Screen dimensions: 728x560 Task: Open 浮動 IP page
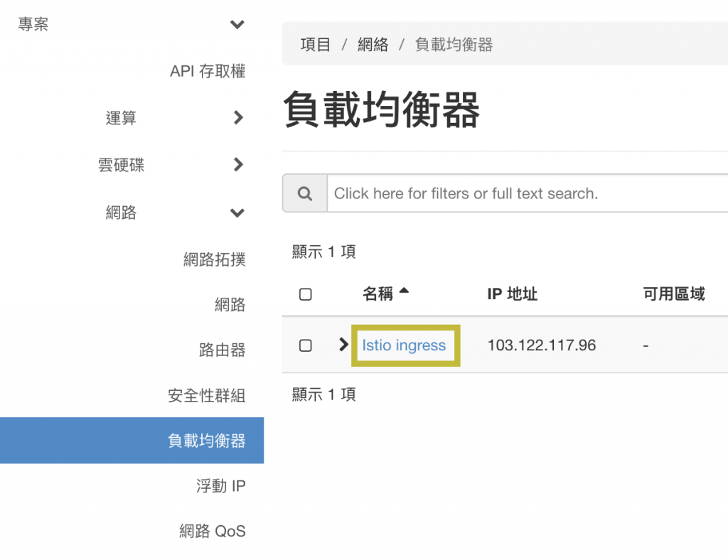pos(220,486)
